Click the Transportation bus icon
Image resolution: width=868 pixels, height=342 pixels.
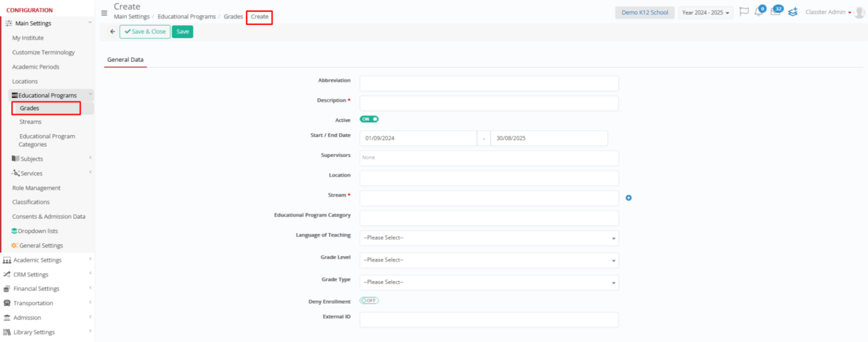pos(7,303)
